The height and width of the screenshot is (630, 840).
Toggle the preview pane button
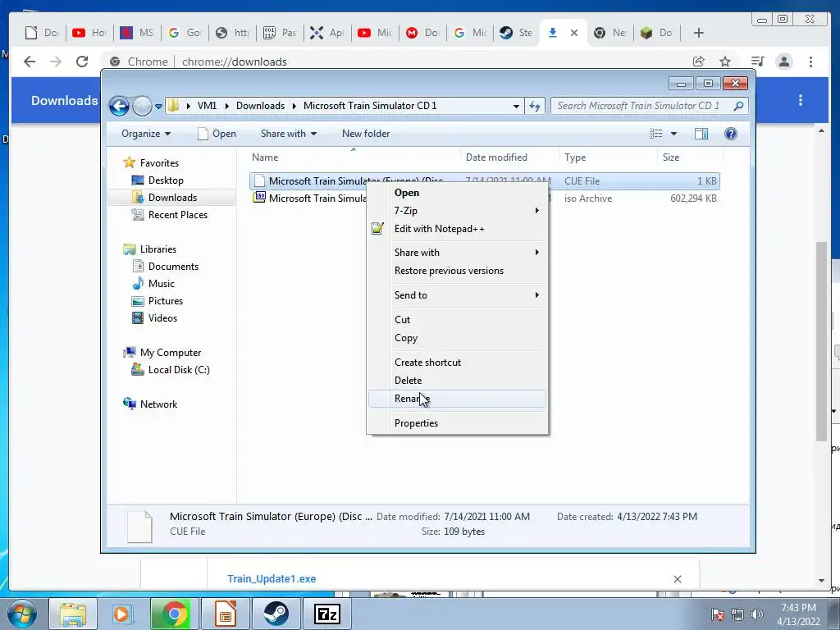(x=701, y=134)
